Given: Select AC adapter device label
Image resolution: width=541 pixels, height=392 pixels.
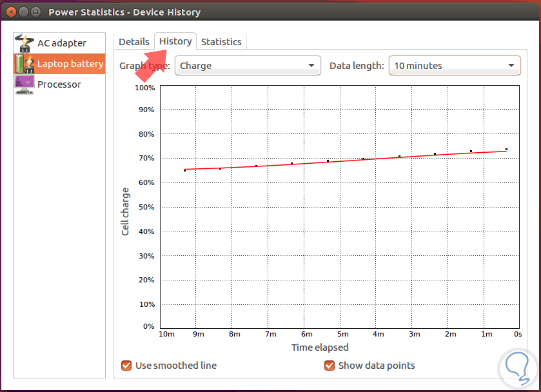Looking at the screenshot, I should click(62, 43).
